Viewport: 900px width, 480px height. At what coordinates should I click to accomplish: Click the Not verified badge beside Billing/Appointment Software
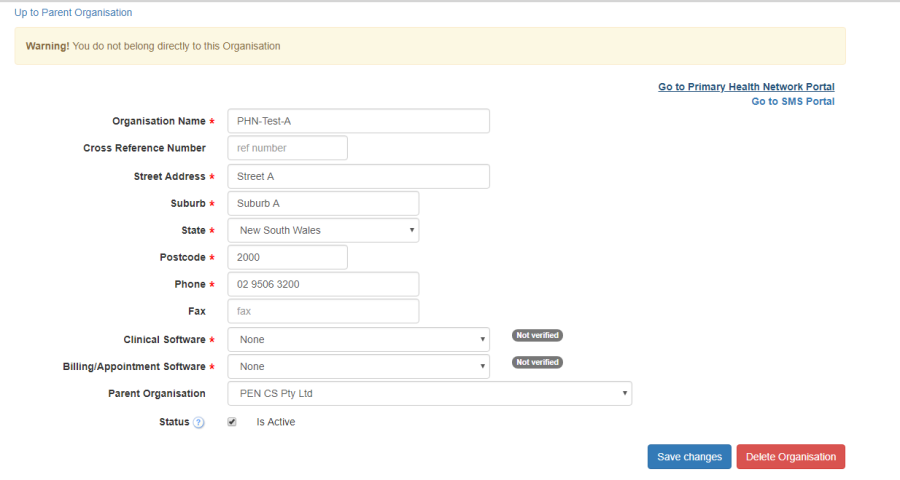pos(537,362)
